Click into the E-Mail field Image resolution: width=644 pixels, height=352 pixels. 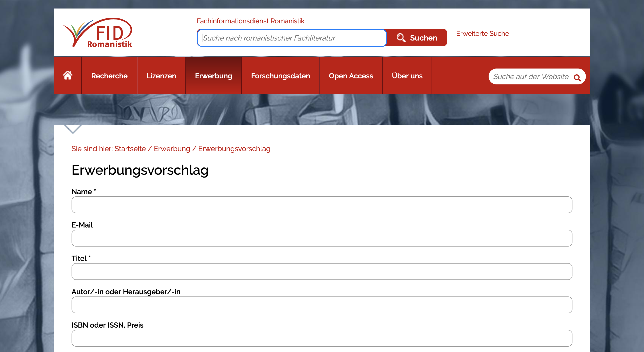click(x=322, y=238)
